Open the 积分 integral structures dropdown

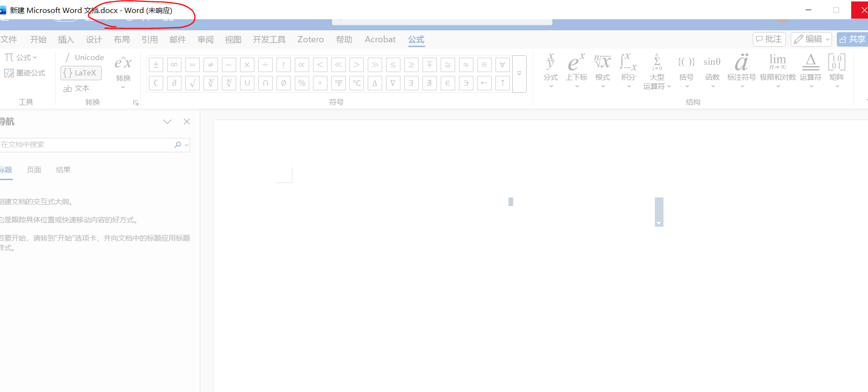pyautogui.click(x=628, y=71)
